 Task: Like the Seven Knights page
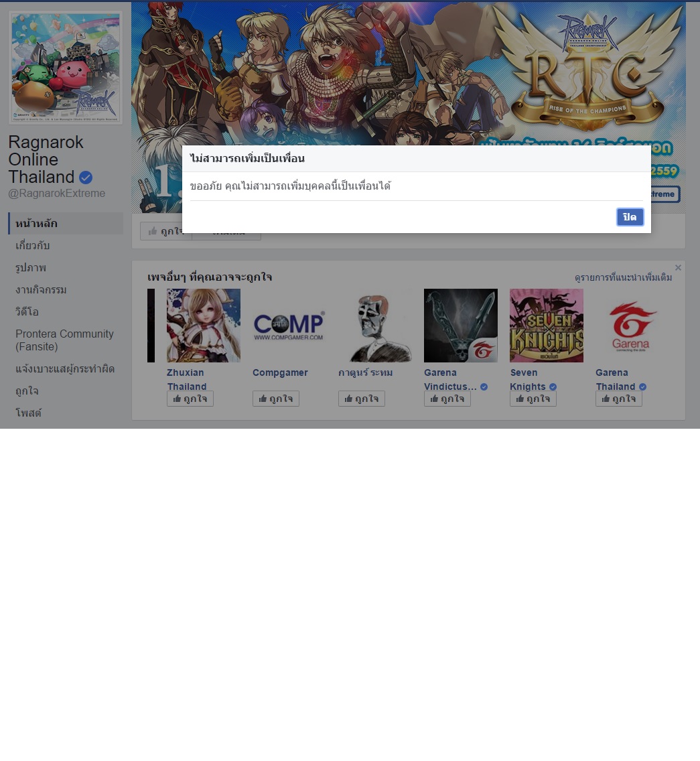tap(533, 399)
